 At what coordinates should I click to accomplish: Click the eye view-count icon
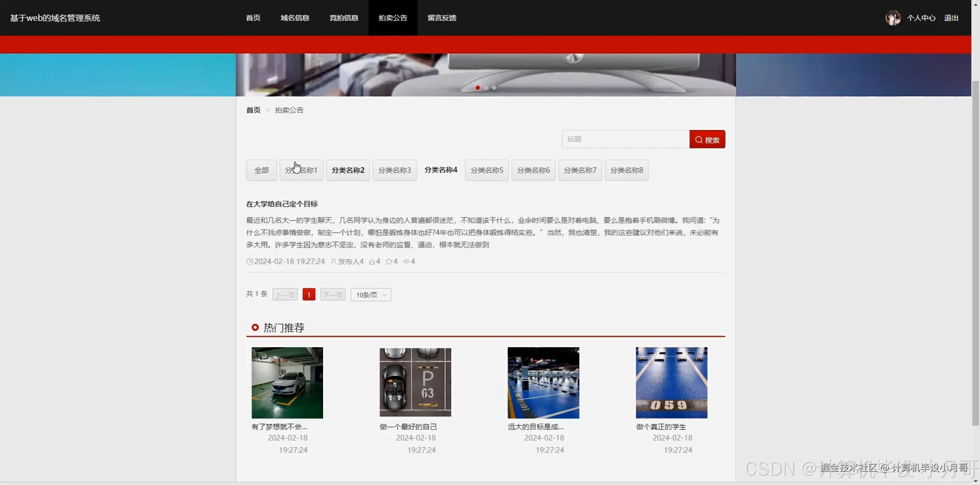(x=406, y=262)
